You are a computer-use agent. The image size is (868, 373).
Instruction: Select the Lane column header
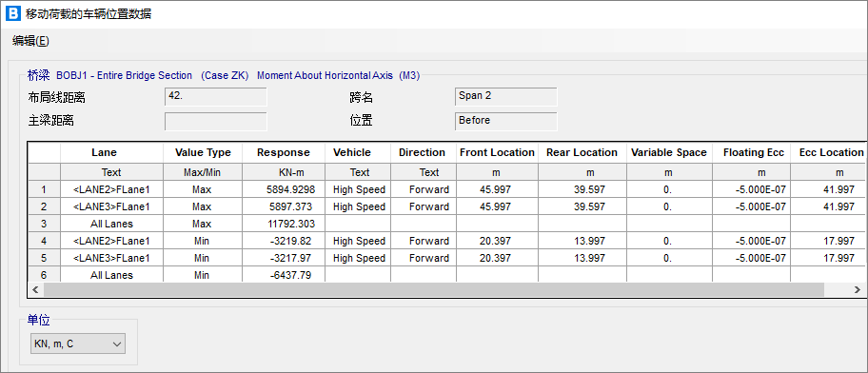pyautogui.click(x=111, y=153)
